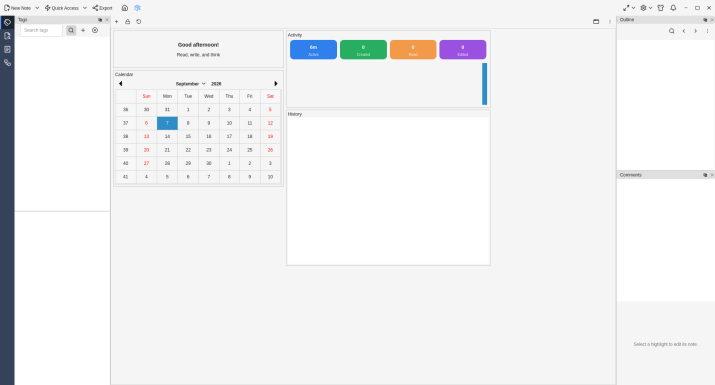Go to the Home icon in toolbar

pyautogui.click(x=125, y=8)
